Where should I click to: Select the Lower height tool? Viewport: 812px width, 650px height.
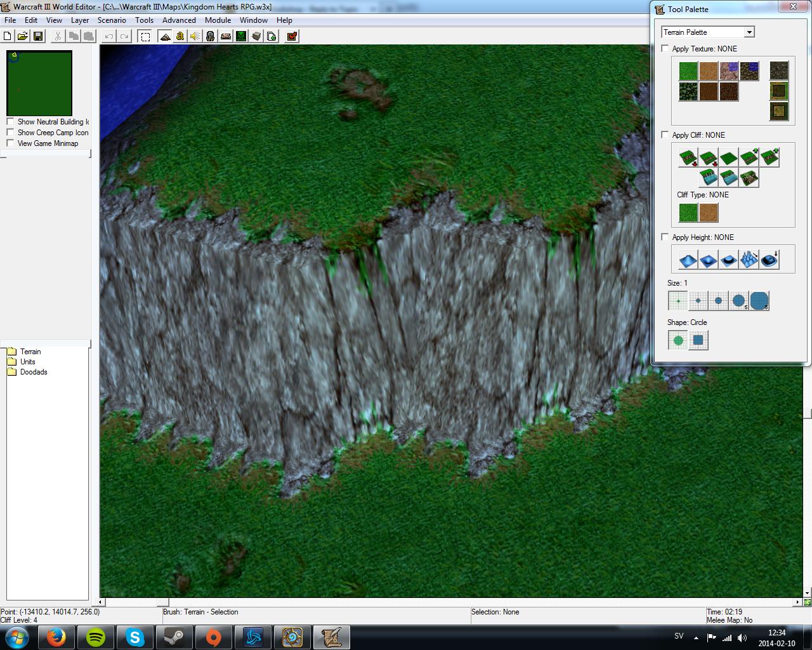(x=709, y=259)
